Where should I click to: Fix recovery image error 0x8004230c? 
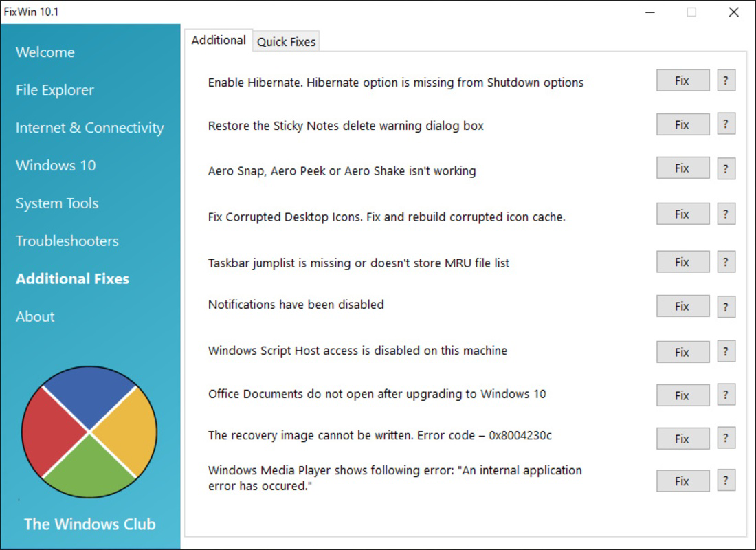pos(682,439)
